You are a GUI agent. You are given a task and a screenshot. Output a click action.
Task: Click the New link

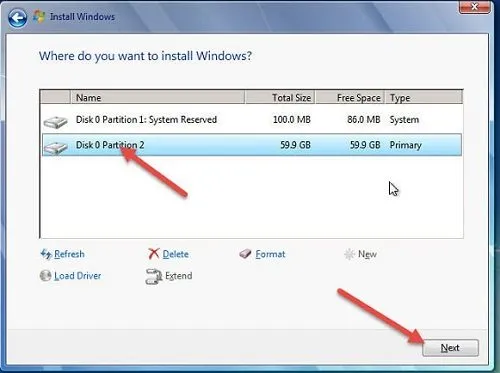[367, 254]
